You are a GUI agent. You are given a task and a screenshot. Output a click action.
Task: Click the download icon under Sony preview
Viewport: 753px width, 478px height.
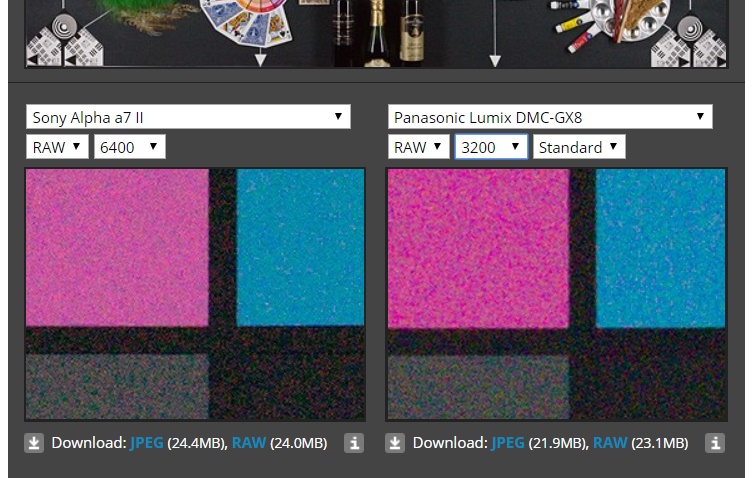[x=34, y=443]
